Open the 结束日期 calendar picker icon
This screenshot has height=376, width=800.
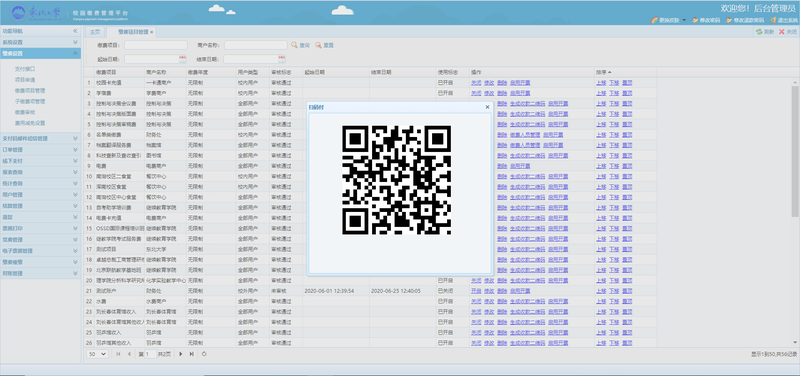point(282,59)
